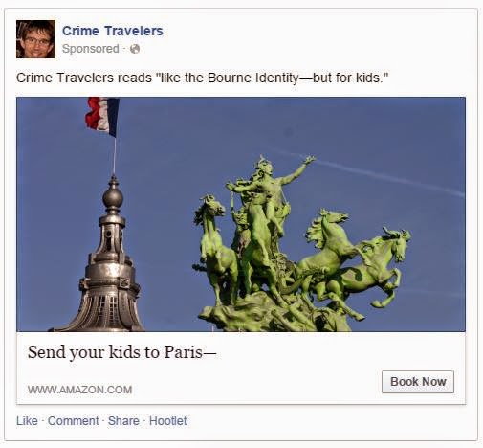The width and height of the screenshot is (483, 448).
Task: Click the chariot statue's rocky green base
Action: tap(274, 314)
